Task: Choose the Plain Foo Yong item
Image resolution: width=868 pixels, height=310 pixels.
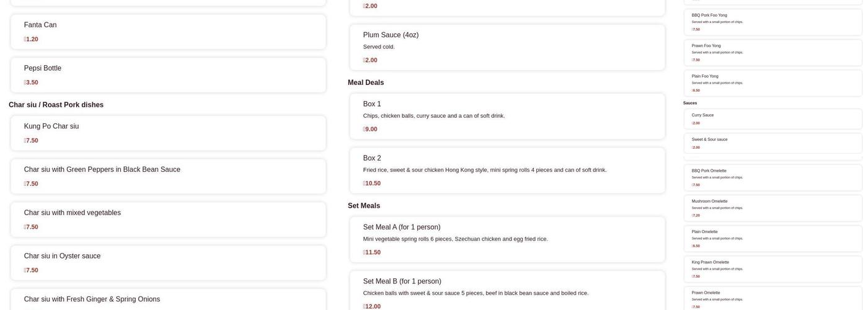Action: (773, 83)
